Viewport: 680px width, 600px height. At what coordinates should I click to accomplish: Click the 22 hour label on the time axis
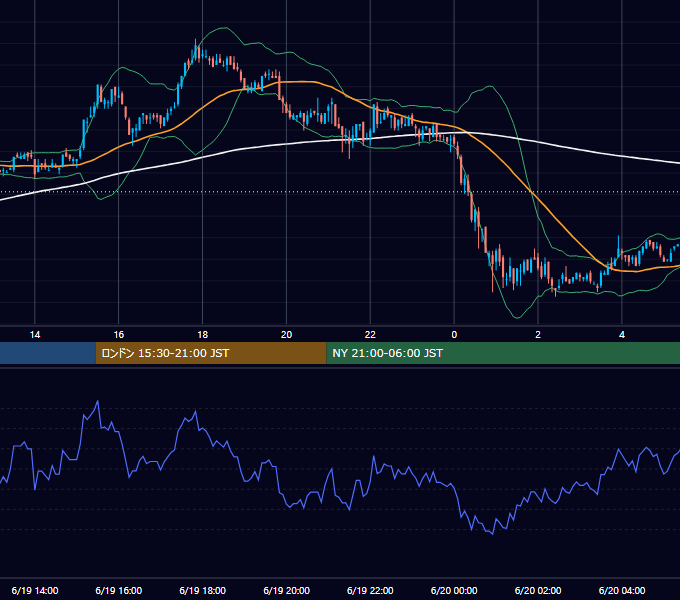point(370,335)
